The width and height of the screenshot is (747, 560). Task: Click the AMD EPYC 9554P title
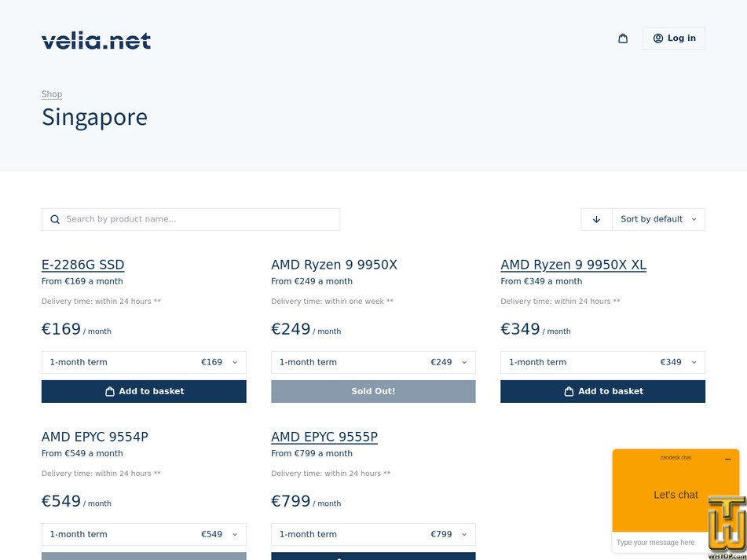[95, 437]
